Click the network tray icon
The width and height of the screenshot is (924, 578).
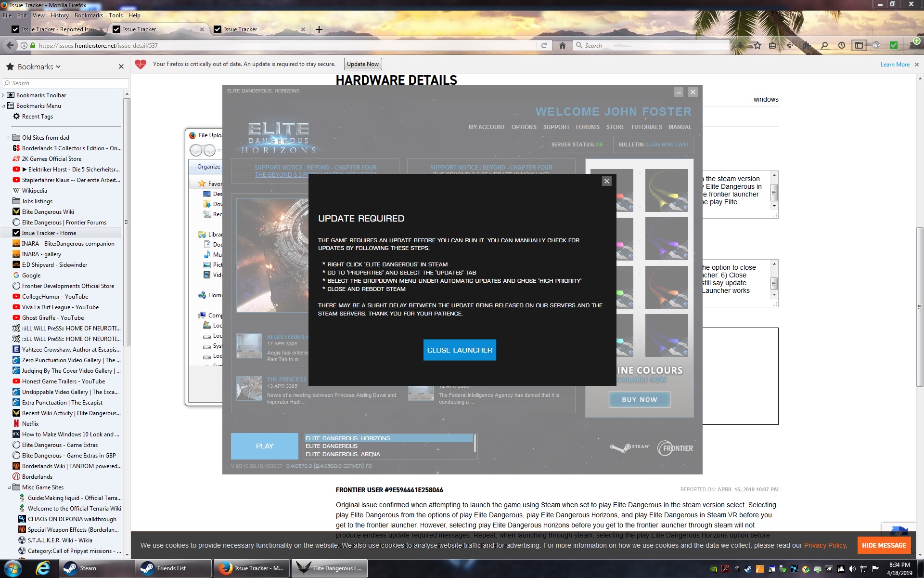(x=864, y=569)
